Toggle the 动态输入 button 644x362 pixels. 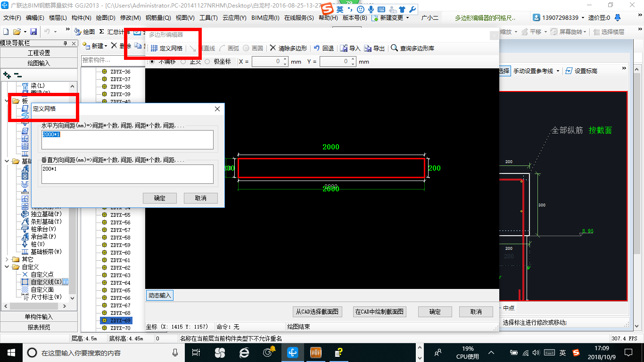[159, 296]
